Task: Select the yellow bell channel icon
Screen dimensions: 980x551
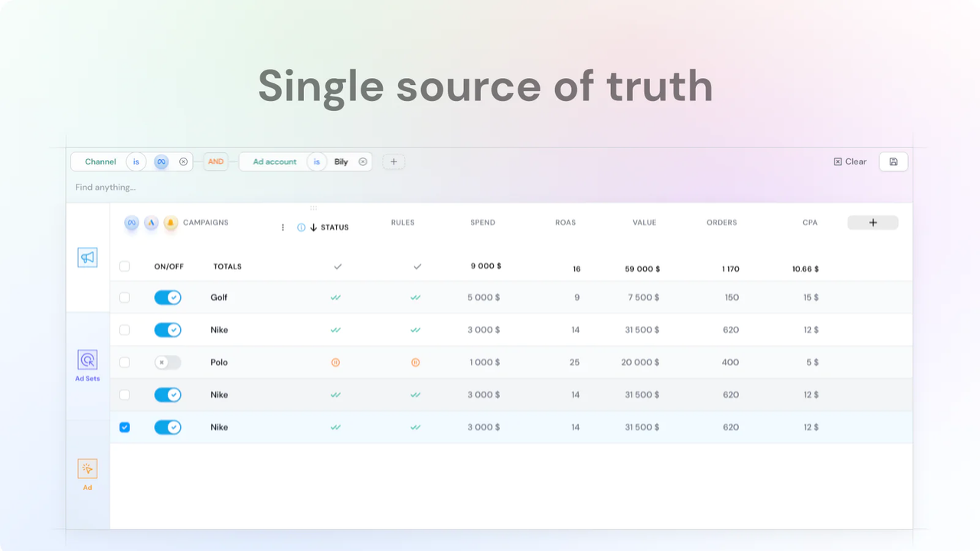Action: coord(170,223)
